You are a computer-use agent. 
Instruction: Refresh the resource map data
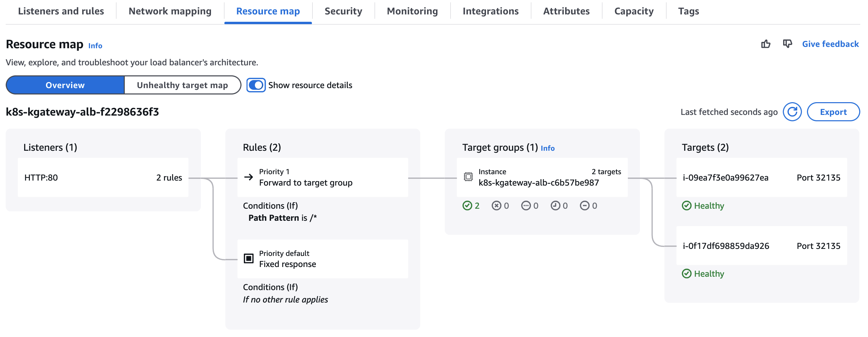(792, 112)
